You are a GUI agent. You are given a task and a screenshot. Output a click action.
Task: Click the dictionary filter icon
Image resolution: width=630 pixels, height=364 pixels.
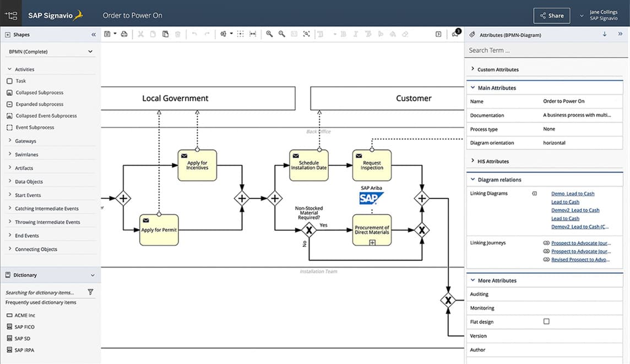point(90,292)
